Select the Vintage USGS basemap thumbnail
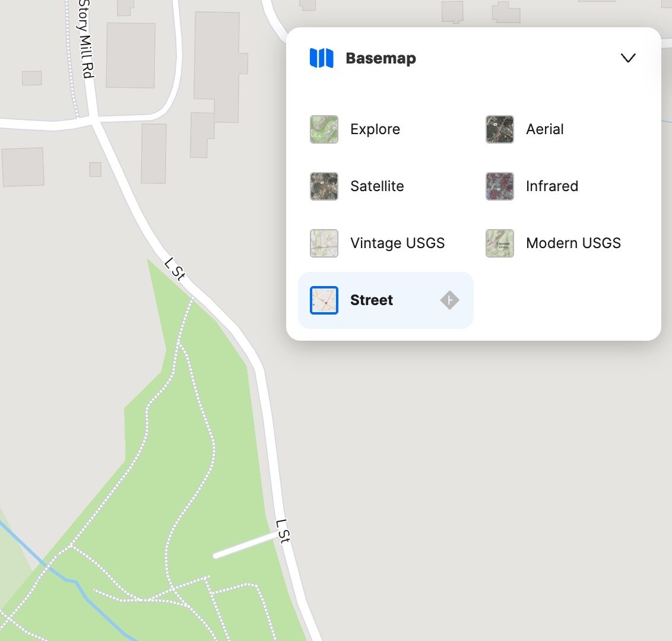The height and width of the screenshot is (641, 672). pos(324,243)
